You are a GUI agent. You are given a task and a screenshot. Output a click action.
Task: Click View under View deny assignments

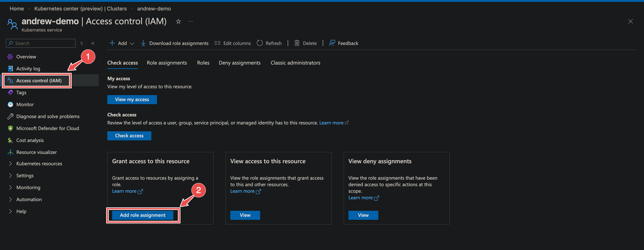363,215
